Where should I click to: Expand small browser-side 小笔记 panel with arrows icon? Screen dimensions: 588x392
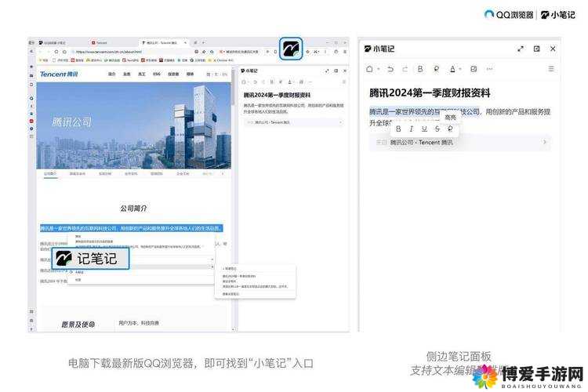tap(327, 71)
